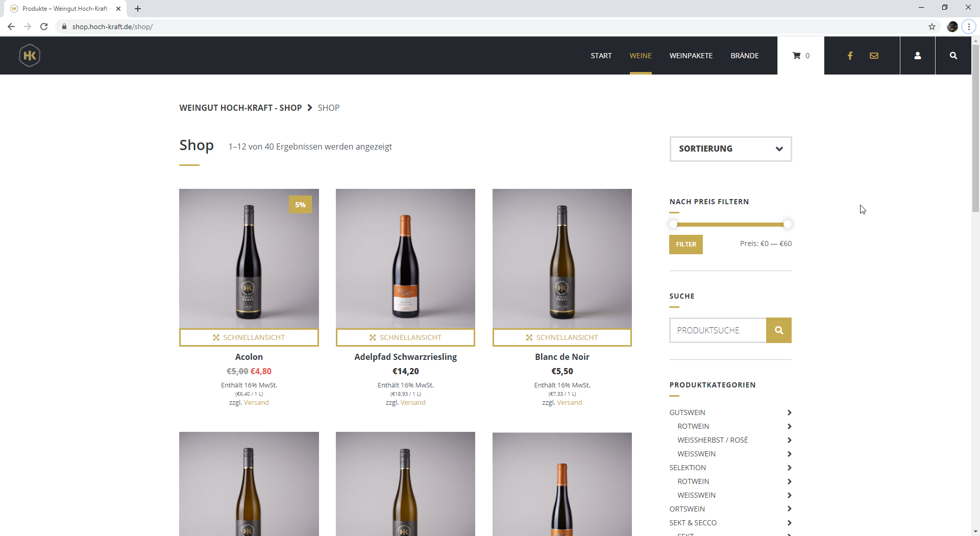Open the Sortierung dropdown
980x536 pixels.
(730, 149)
